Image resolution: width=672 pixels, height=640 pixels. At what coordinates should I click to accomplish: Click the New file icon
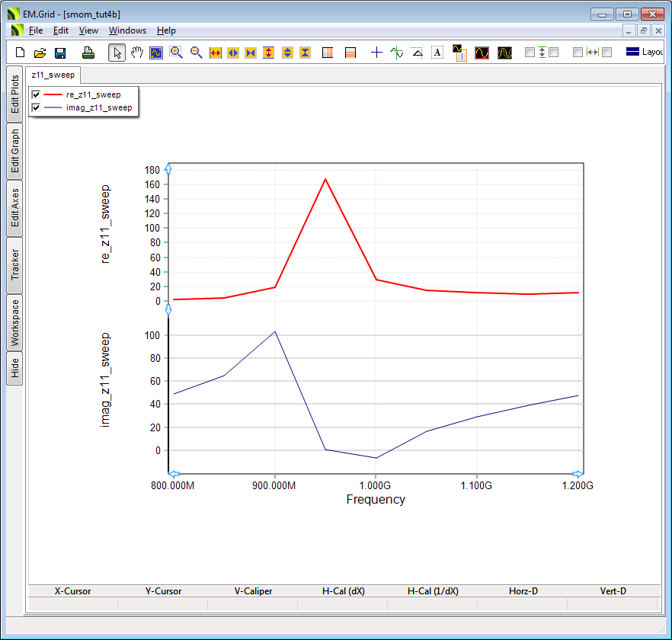21,53
